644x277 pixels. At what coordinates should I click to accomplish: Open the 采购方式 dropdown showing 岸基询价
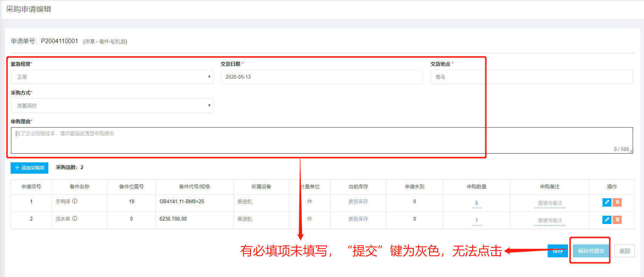pyautogui.click(x=112, y=106)
